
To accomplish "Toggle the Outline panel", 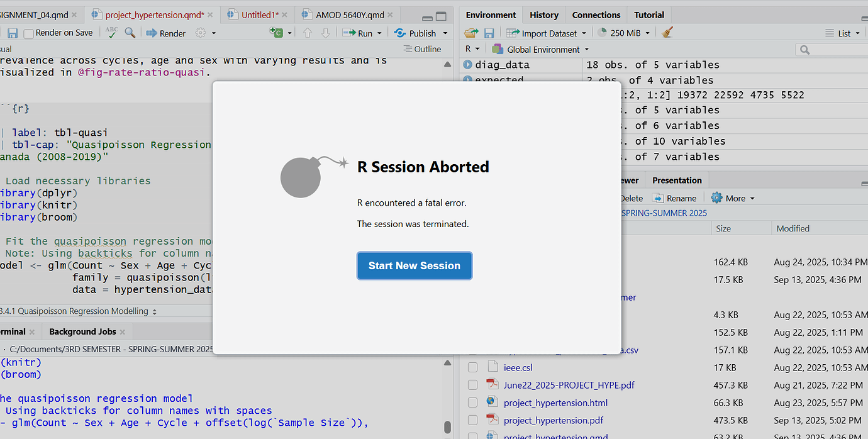I will [x=421, y=48].
